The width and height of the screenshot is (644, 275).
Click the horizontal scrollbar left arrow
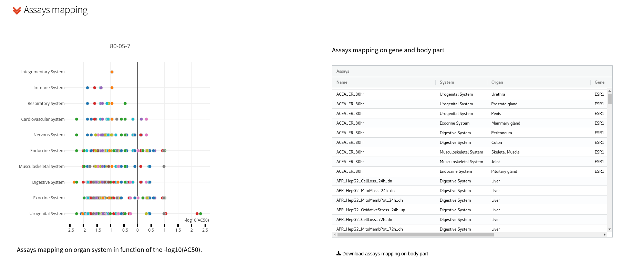tap(335, 235)
